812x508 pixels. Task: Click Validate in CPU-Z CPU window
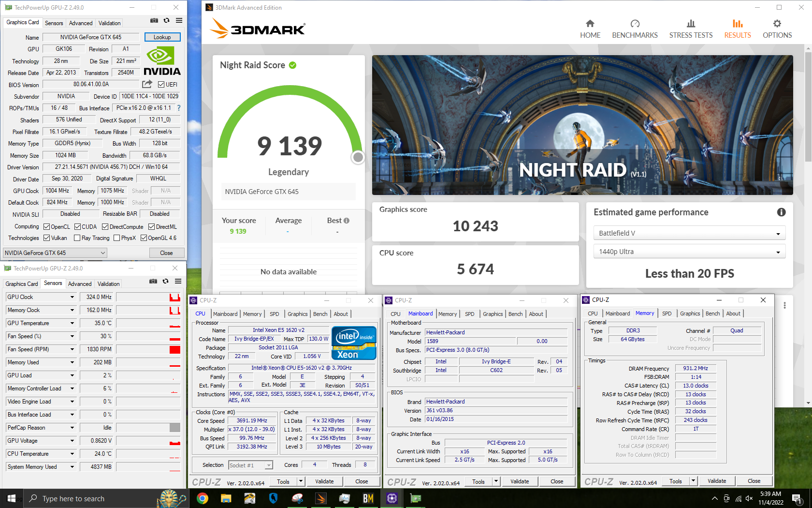pyautogui.click(x=324, y=481)
